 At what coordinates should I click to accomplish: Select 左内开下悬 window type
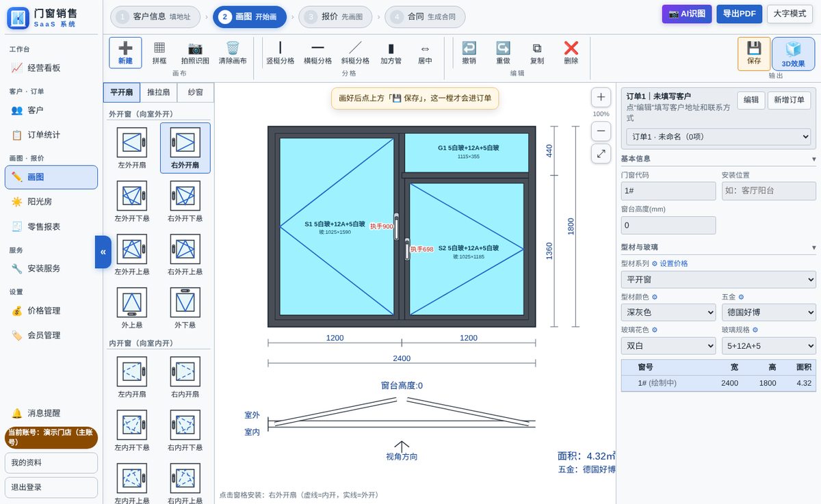131,430
